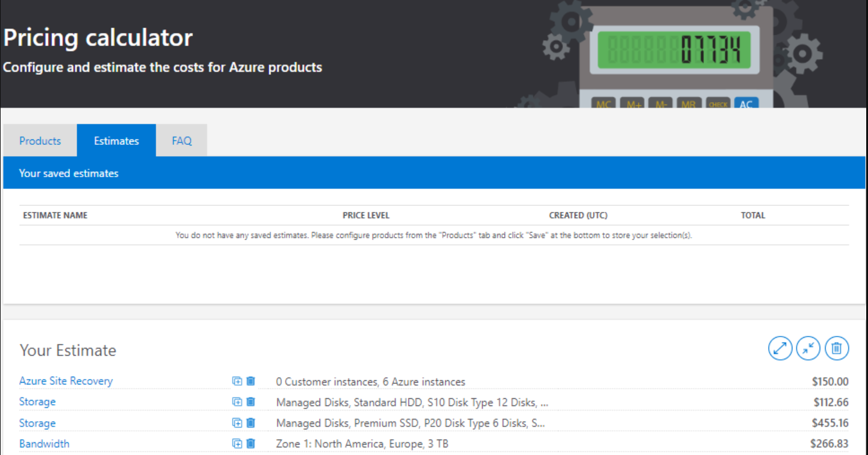This screenshot has width=868, height=455.
Task: Select the Estimates tab
Action: pyautogui.click(x=116, y=141)
